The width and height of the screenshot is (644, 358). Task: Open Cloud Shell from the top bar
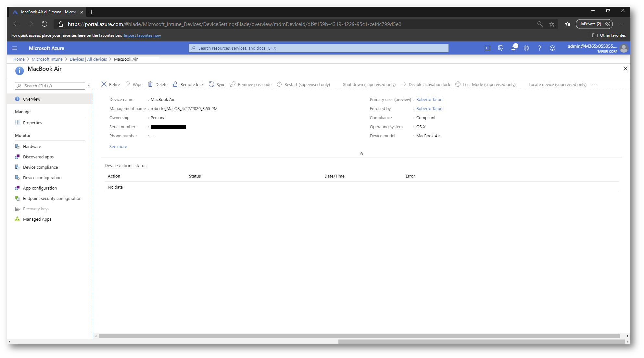[x=487, y=48]
